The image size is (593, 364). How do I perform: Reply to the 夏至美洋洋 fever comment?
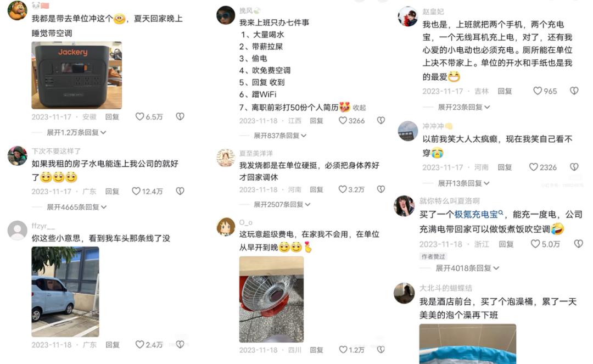pos(317,189)
